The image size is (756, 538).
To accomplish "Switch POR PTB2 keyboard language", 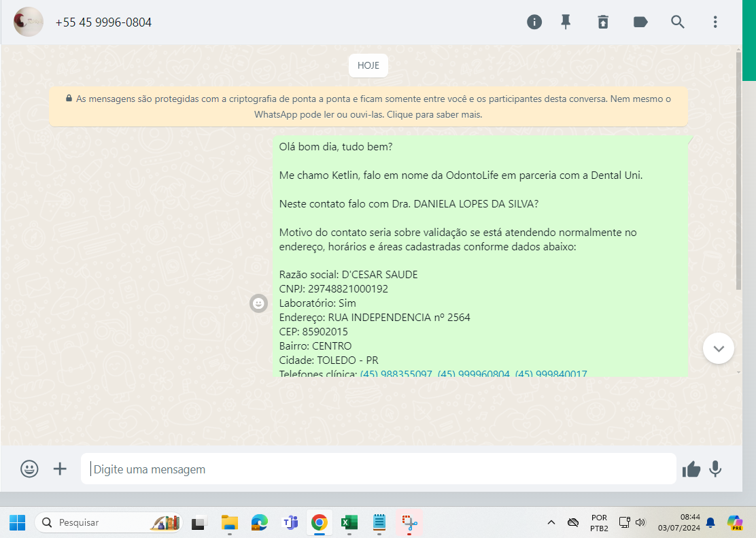I will tap(600, 522).
